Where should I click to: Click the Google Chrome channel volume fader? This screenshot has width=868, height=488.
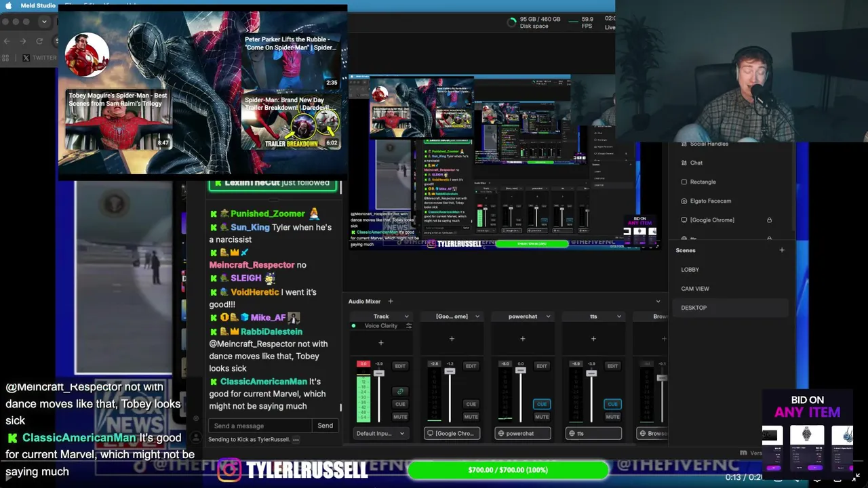coord(449,372)
